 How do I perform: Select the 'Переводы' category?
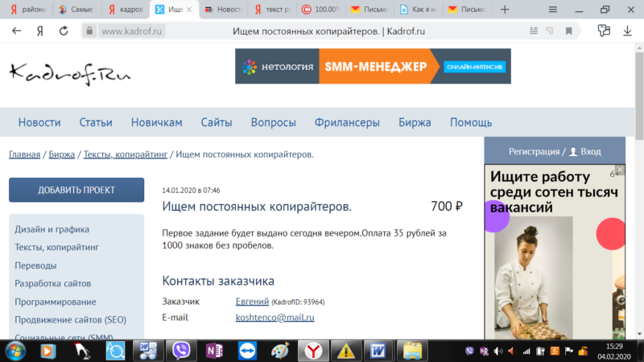coord(35,265)
